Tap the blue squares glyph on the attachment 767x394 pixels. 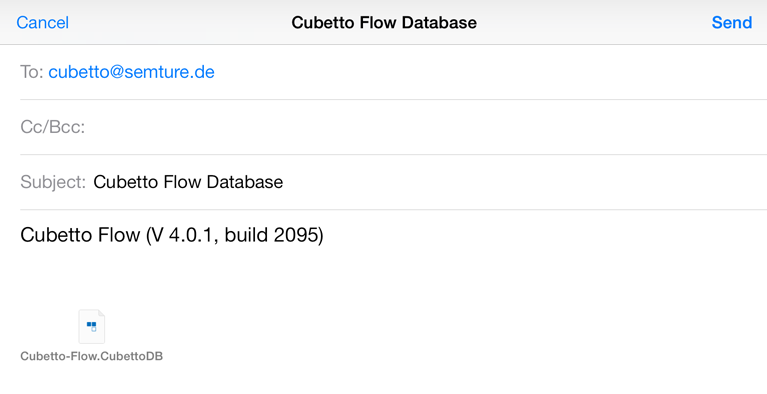91,326
